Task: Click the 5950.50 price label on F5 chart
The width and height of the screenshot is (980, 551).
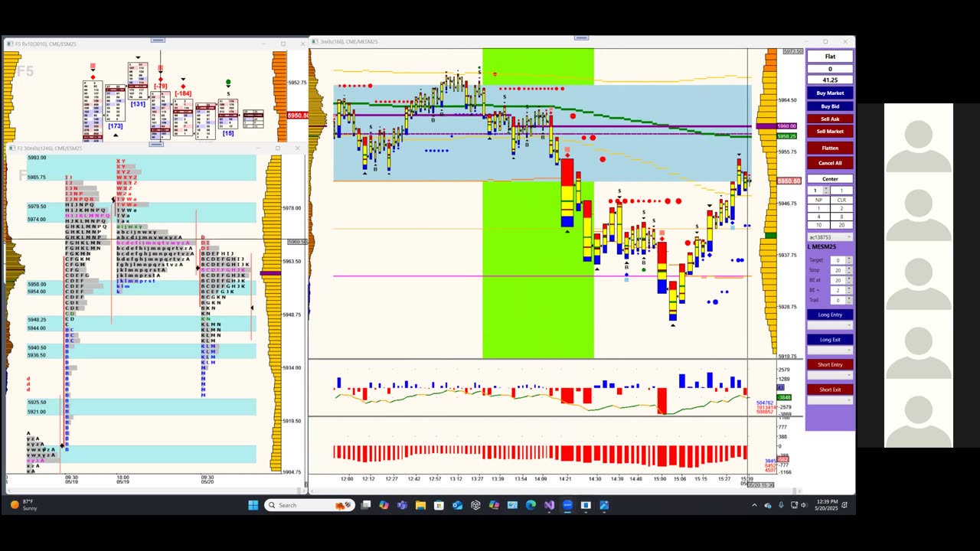Action: tap(299, 116)
